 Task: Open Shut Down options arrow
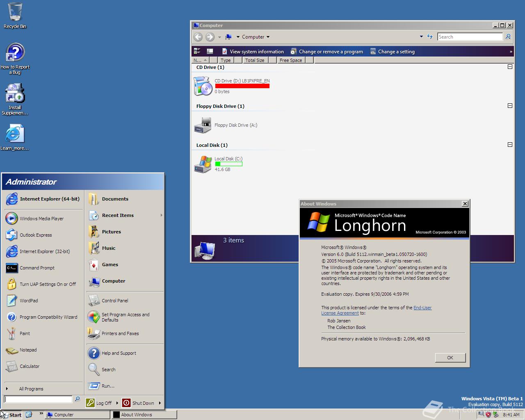click(160, 403)
